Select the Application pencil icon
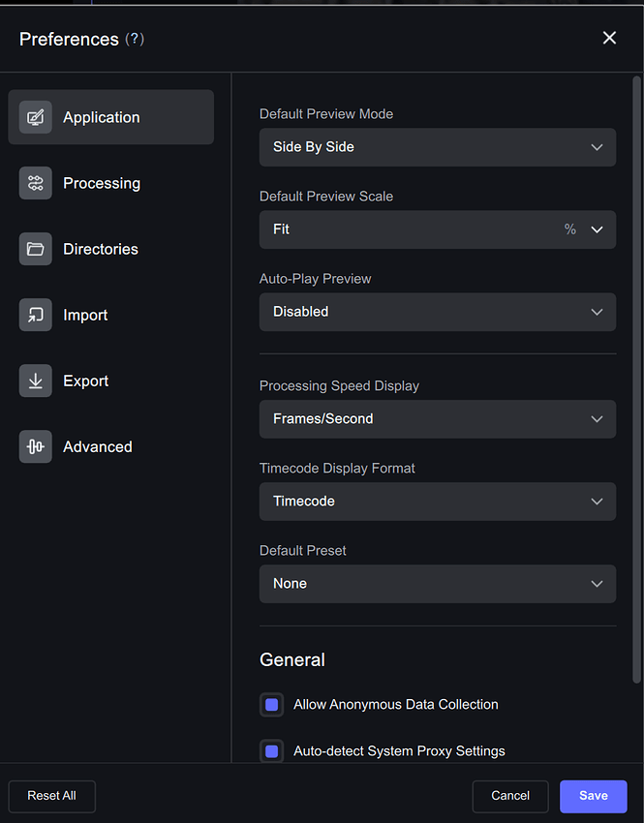The image size is (644, 823). (x=35, y=117)
